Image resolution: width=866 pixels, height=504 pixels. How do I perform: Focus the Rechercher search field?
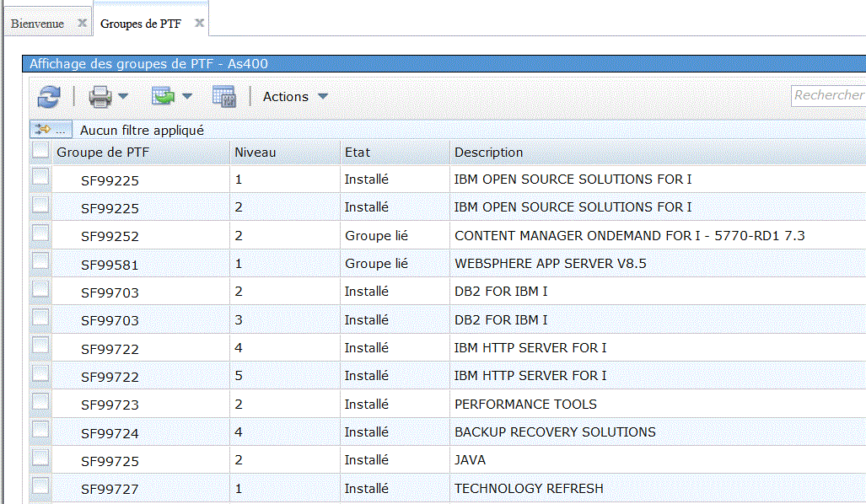[x=828, y=95]
